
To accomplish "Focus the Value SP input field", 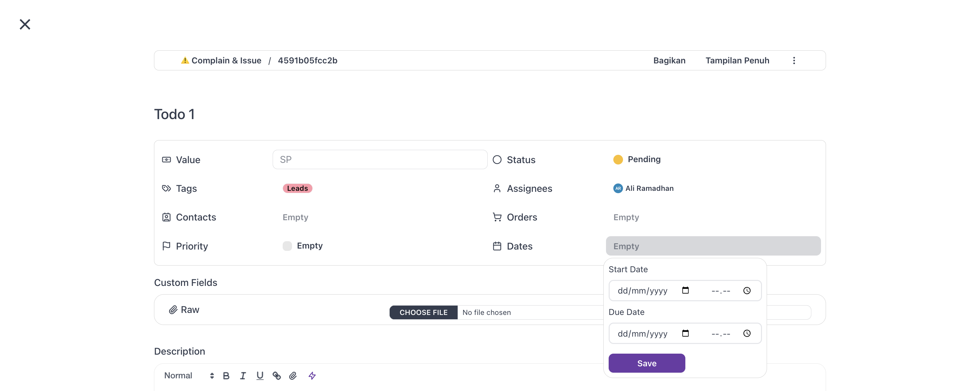I will pyautogui.click(x=380, y=159).
